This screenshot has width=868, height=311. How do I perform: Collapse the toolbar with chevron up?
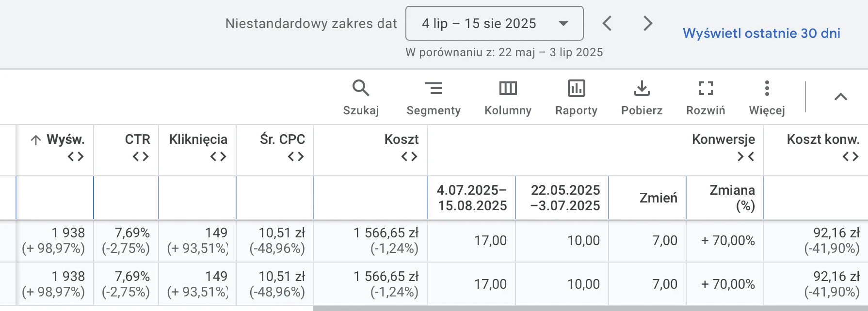[x=840, y=97]
